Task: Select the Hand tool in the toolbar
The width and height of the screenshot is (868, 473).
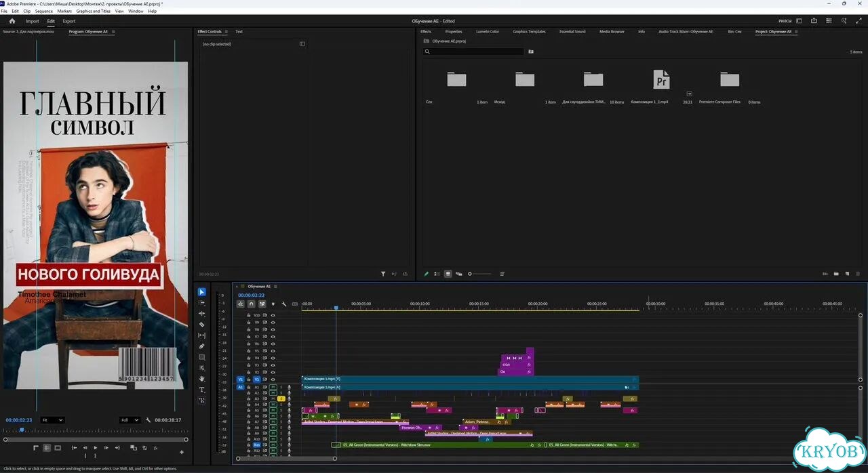Action: (x=201, y=379)
